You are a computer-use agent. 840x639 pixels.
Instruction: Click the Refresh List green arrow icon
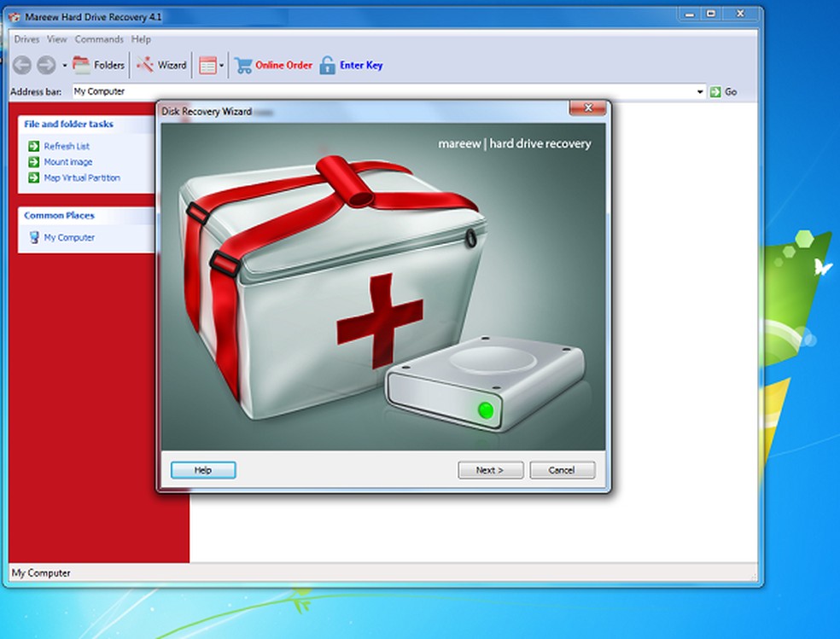(34, 146)
